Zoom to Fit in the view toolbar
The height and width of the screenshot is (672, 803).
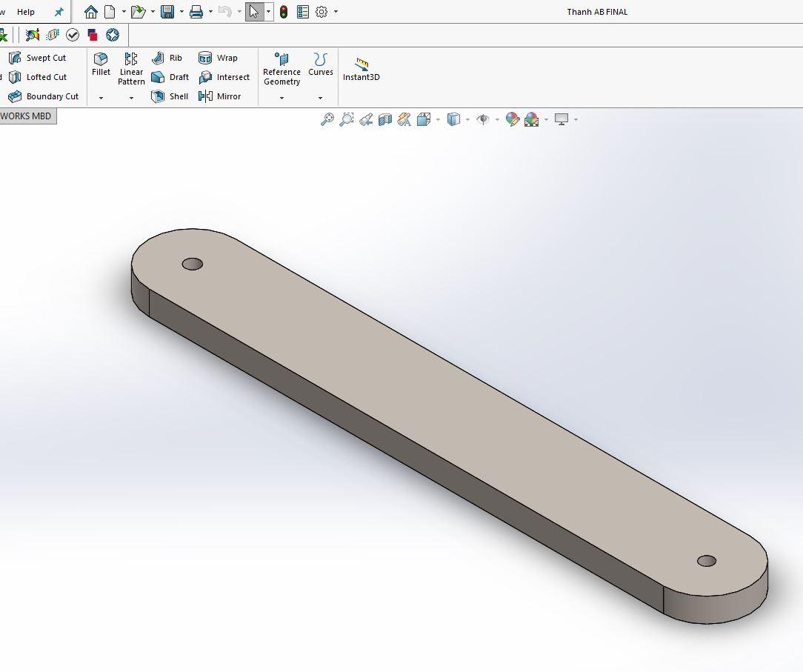click(327, 119)
